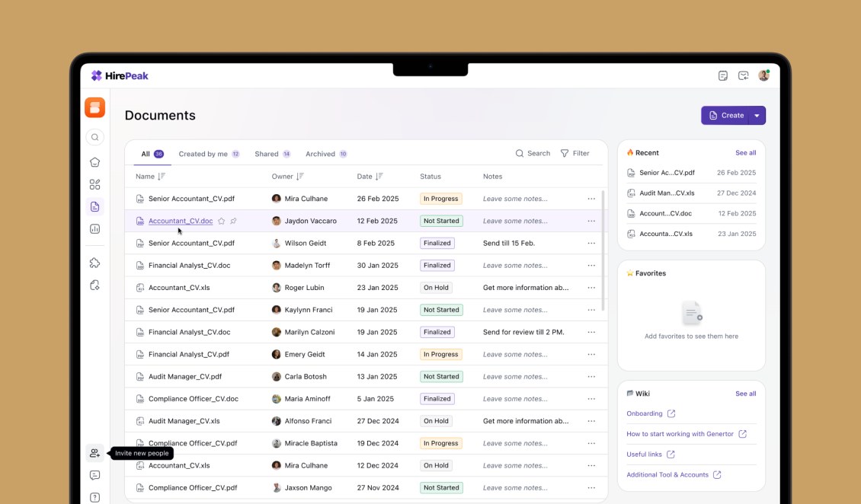This screenshot has width=861, height=504.
Task: Switch to the Archived tab
Action: [x=326, y=154]
